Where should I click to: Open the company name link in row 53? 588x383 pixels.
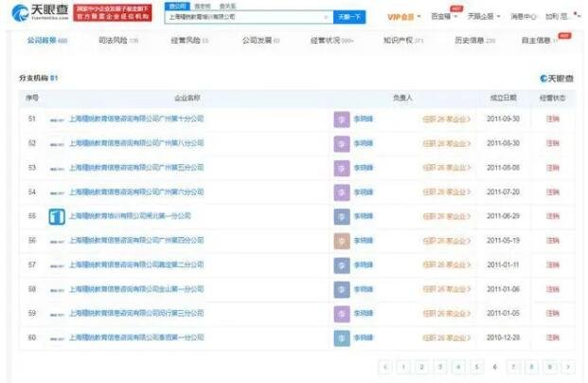[136, 168]
